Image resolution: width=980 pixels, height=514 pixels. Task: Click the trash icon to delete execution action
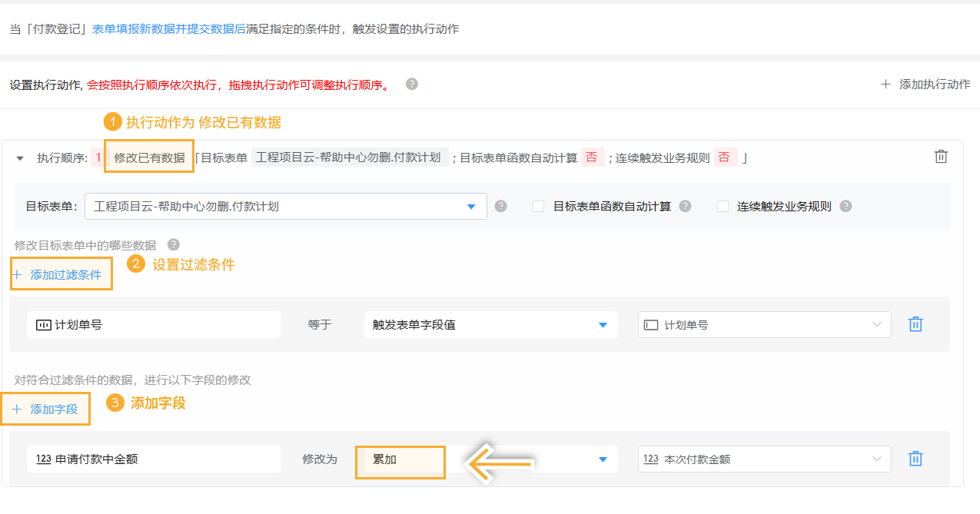click(x=940, y=157)
